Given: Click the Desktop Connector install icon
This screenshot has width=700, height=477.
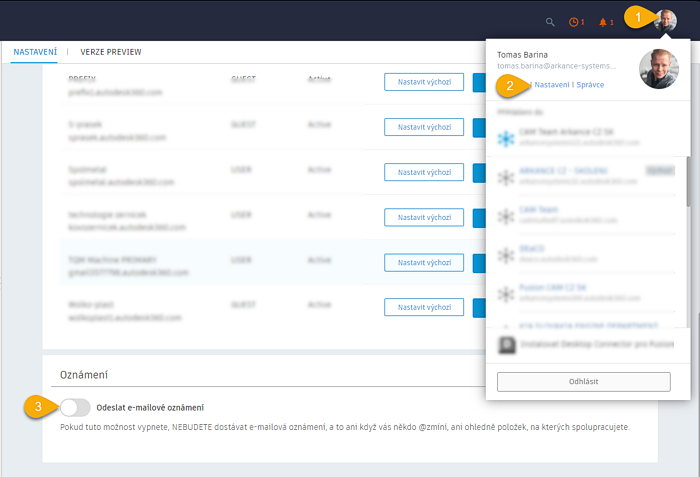Looking at the screenshot, I should click(507, 345).
